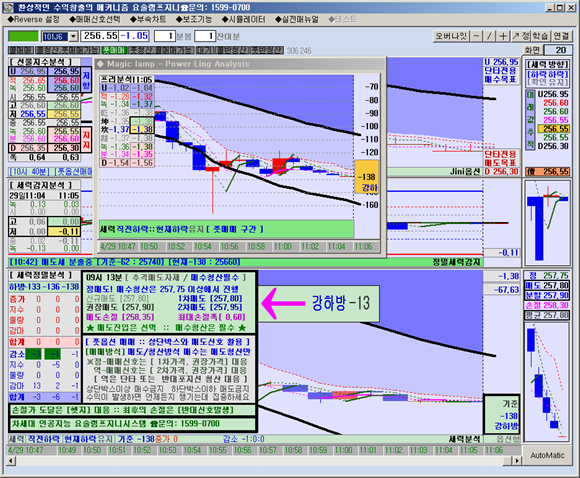Click the left arrow of horizontal scrollbar
The image size is (580, 478).
point(11,461)
